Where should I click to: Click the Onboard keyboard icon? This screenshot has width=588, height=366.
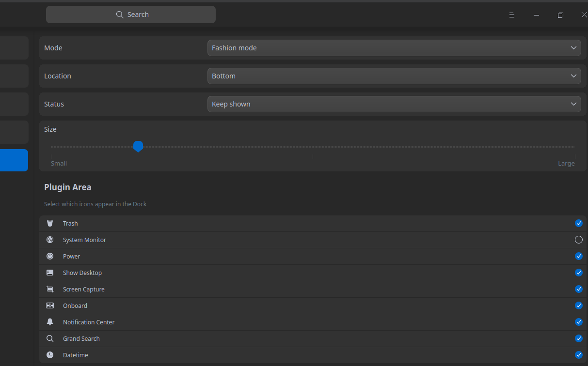coord(50,305)
